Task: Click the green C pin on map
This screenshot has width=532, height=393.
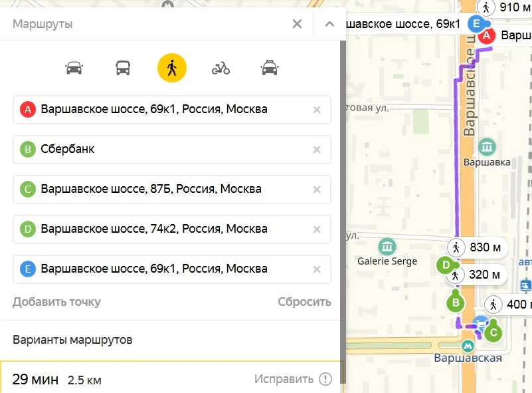Action: click(x=493, y=332)
